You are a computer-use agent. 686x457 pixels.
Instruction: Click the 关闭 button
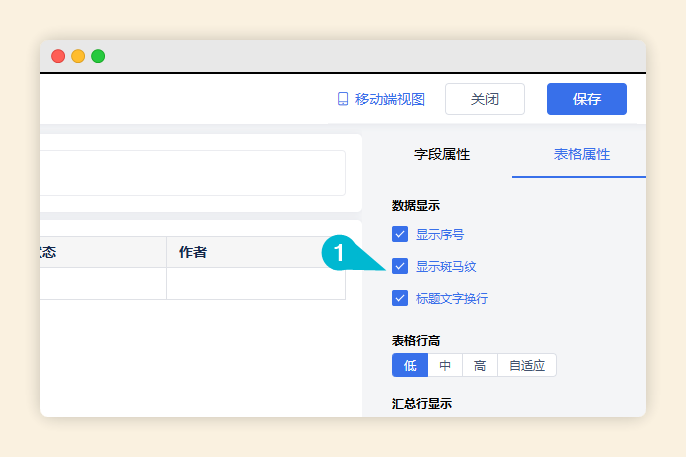pos(484,99)
